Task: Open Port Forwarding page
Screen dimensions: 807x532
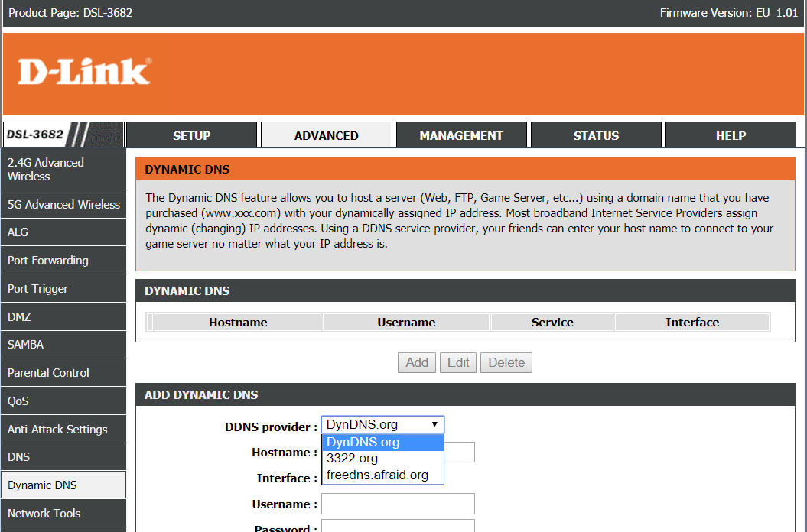Action: click(63, 261)
